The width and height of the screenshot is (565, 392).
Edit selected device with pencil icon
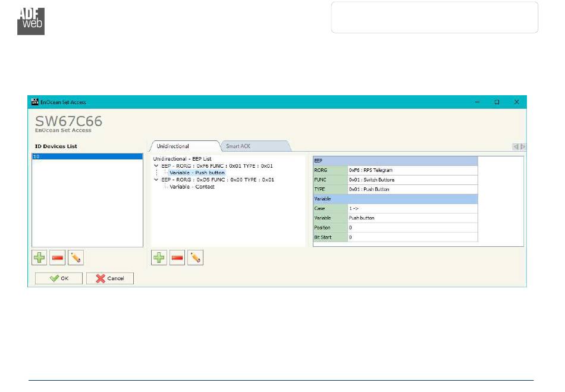76,258
